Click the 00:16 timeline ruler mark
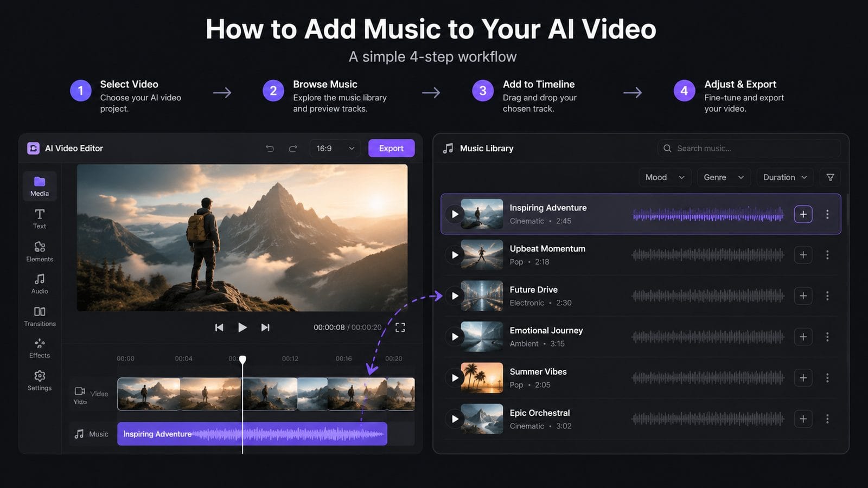This screenshot has height=488, width=868. [343, 358]
